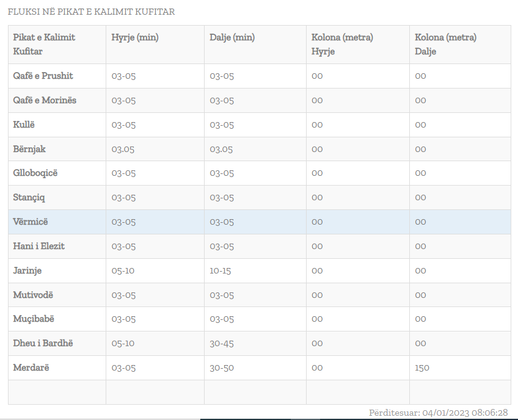Select the Bërnjak crossing cell
Screen dimensions: 518x420
pyautogui.click(x=29, y=149)
